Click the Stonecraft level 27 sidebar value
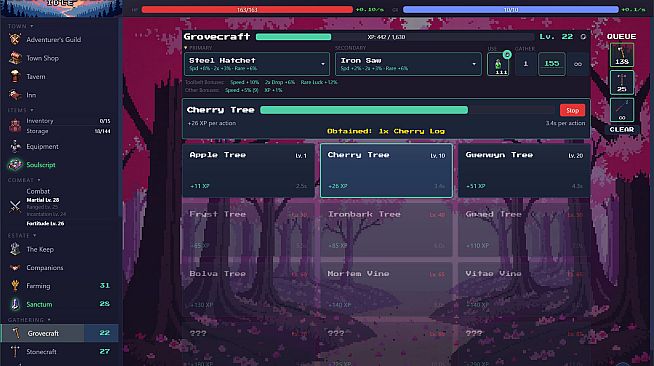Viewport: 654px width, 366px height. pos(105,351)
